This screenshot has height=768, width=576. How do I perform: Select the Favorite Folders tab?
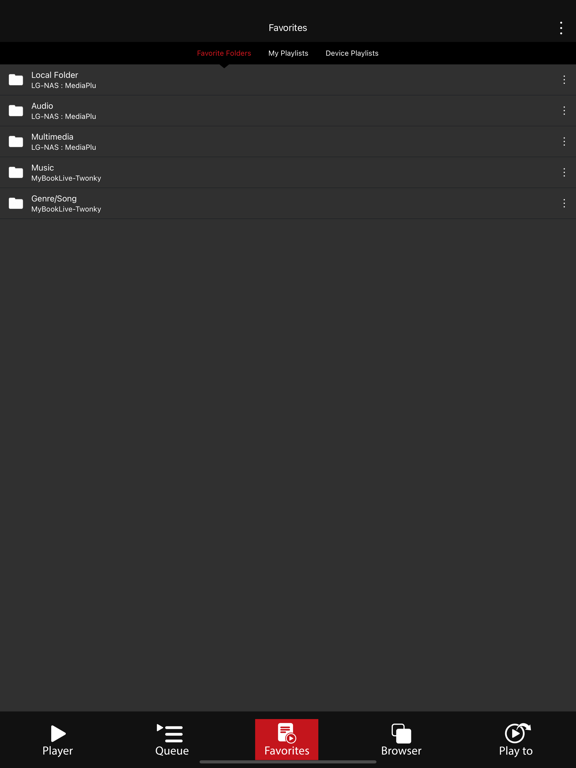click(x=224, y=53)
